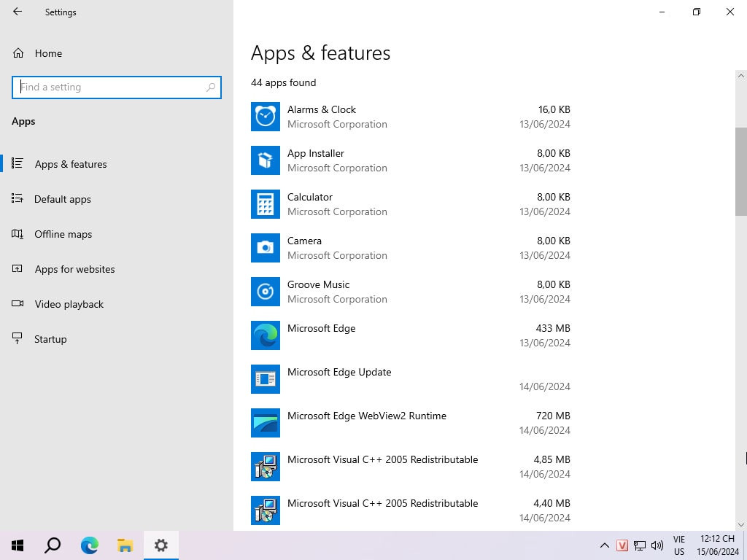Return to Settings Home
The height and width of the screenshot is (560, 747).
pyautogui.click(x=48, y=53)
